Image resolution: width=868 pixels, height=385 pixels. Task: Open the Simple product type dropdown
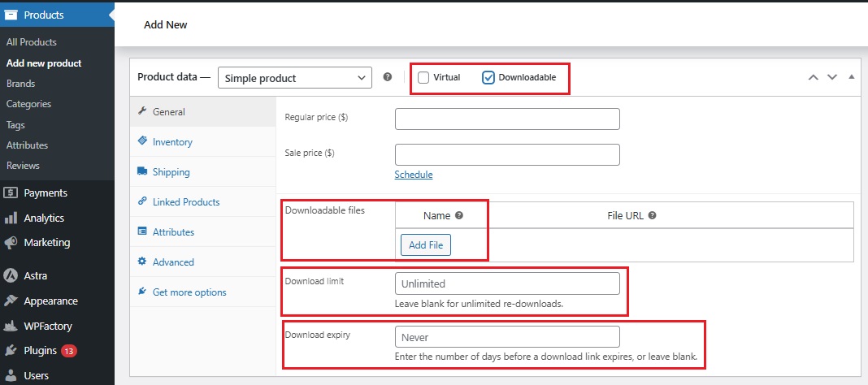point(295,78)
